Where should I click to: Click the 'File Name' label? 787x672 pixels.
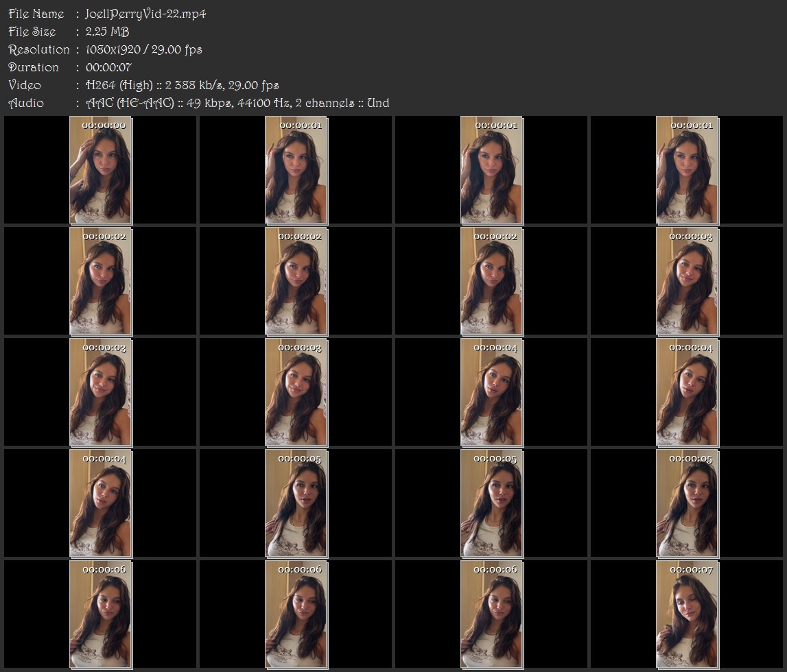[36, 14]
